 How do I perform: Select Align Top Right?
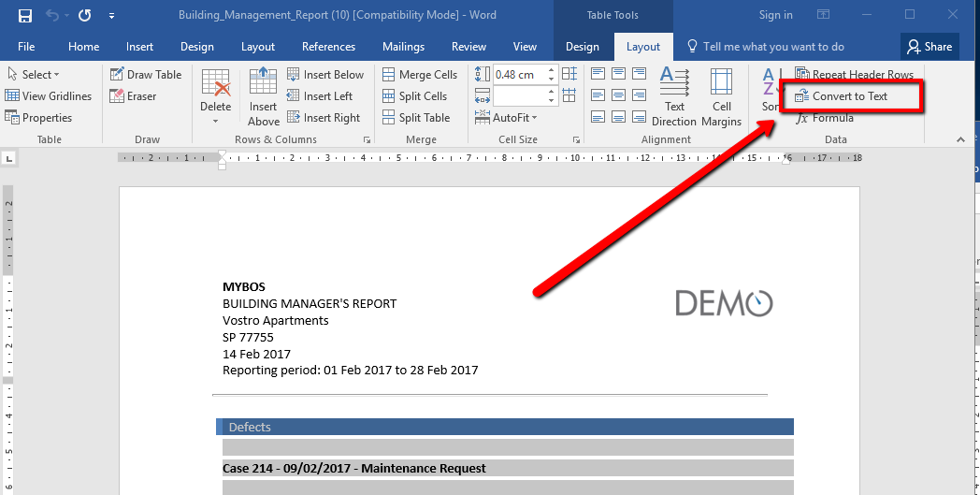coord(639,74)
